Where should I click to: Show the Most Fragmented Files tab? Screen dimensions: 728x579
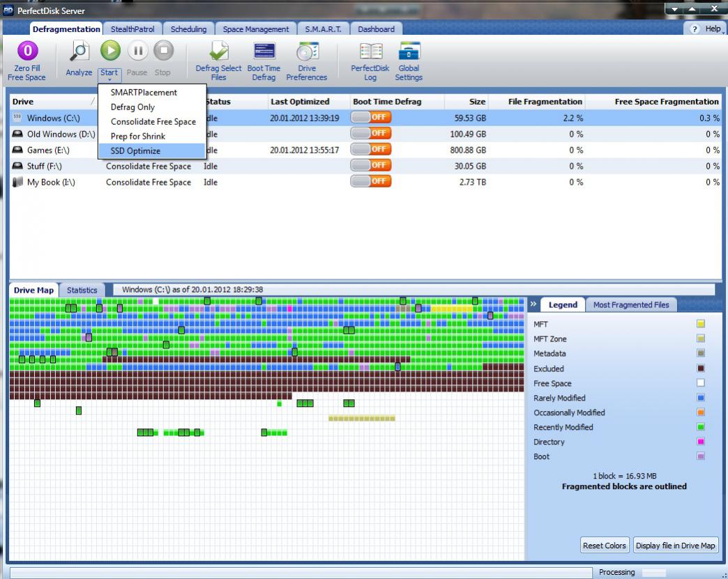(x=632, y=304)
